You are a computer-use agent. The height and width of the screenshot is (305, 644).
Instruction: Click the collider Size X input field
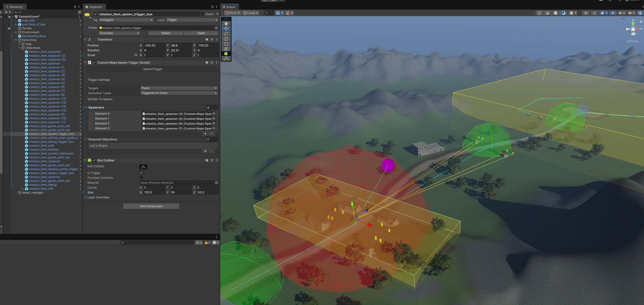154,192
